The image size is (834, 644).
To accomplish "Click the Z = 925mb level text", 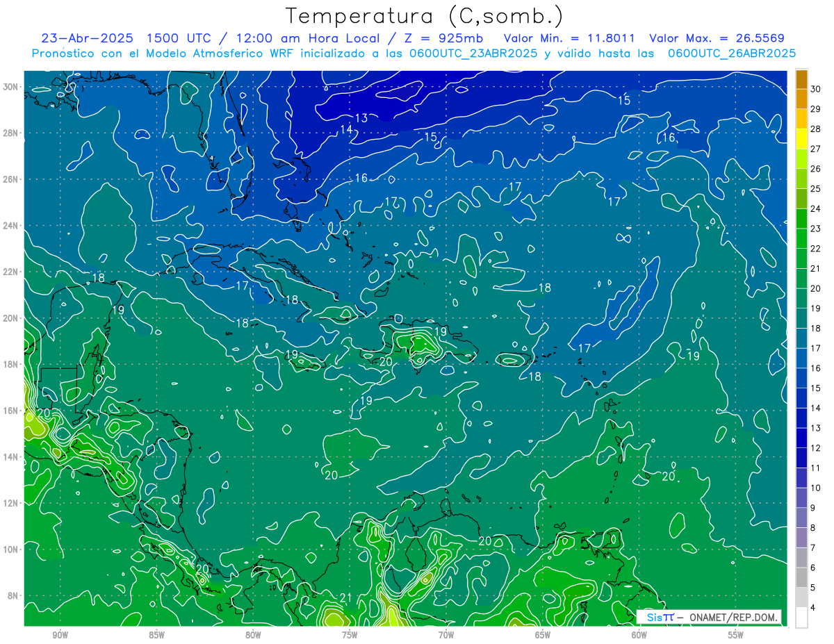I will (x=441, y=38).
